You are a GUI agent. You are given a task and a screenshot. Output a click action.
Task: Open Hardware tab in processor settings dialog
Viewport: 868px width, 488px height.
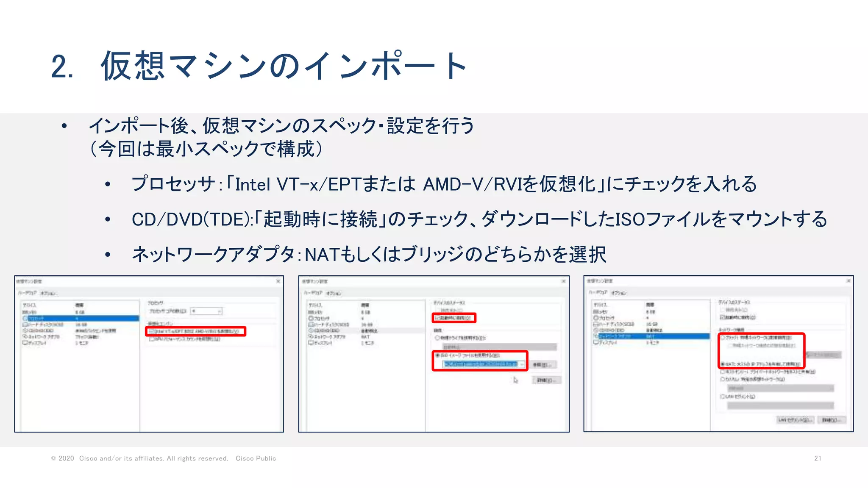tap(27, 293)
